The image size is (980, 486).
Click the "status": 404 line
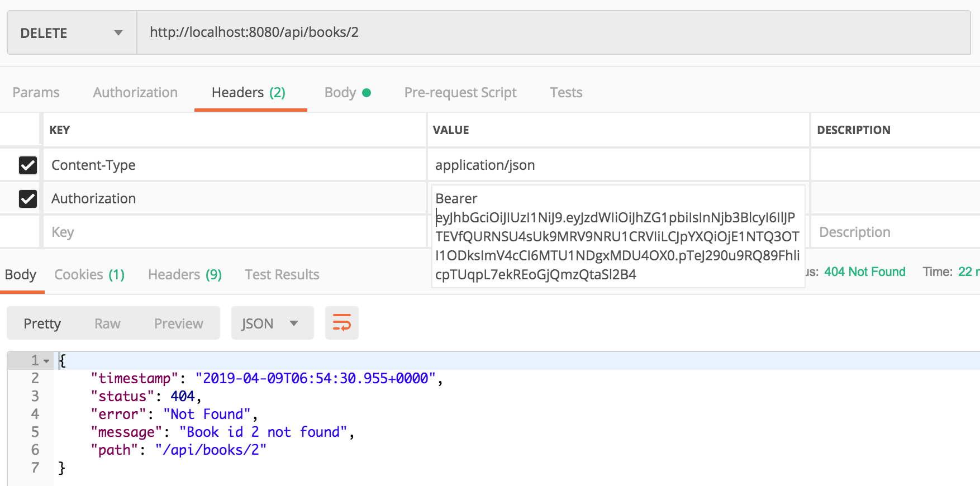[x=146, y=396]
